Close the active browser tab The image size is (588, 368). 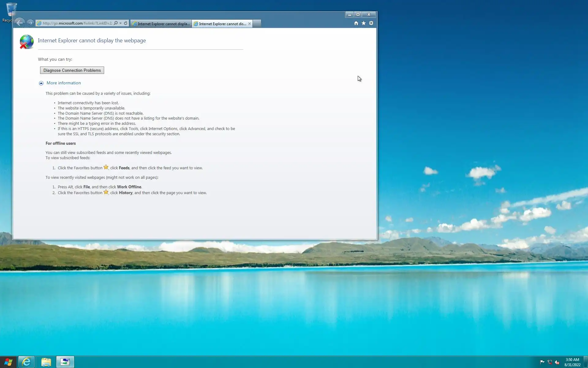pos(250,24)
